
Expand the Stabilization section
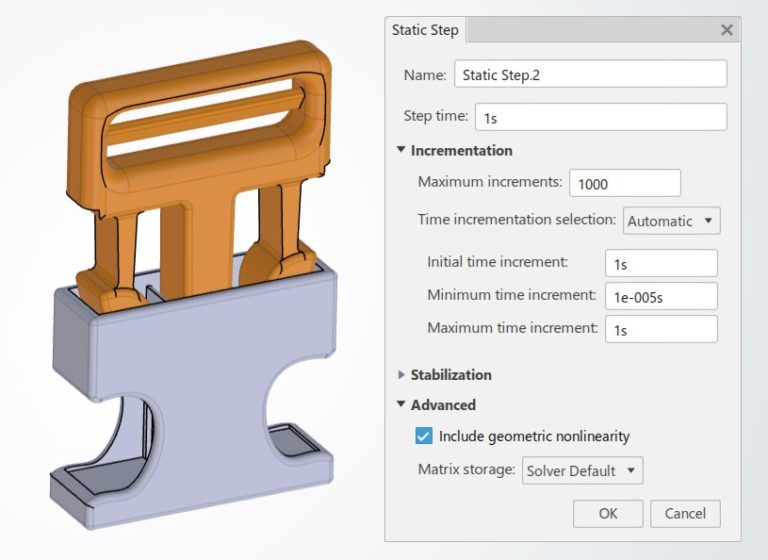coord(402,375)
